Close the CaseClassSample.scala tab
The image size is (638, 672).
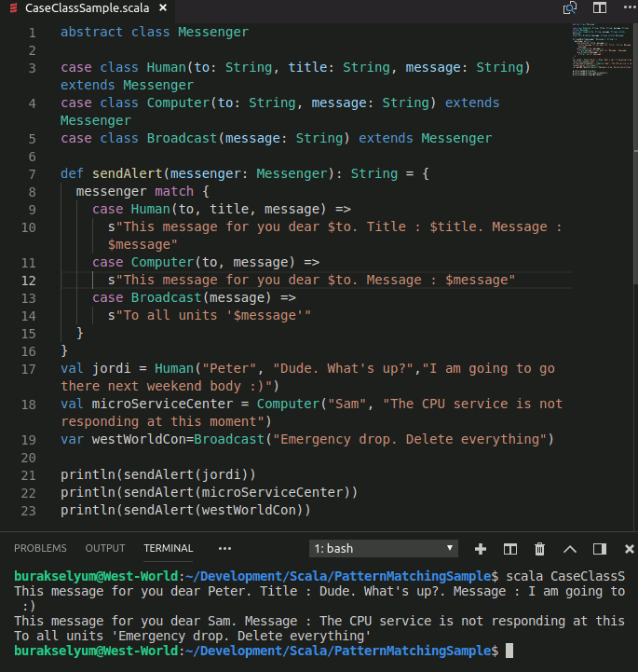pos(163,7)
